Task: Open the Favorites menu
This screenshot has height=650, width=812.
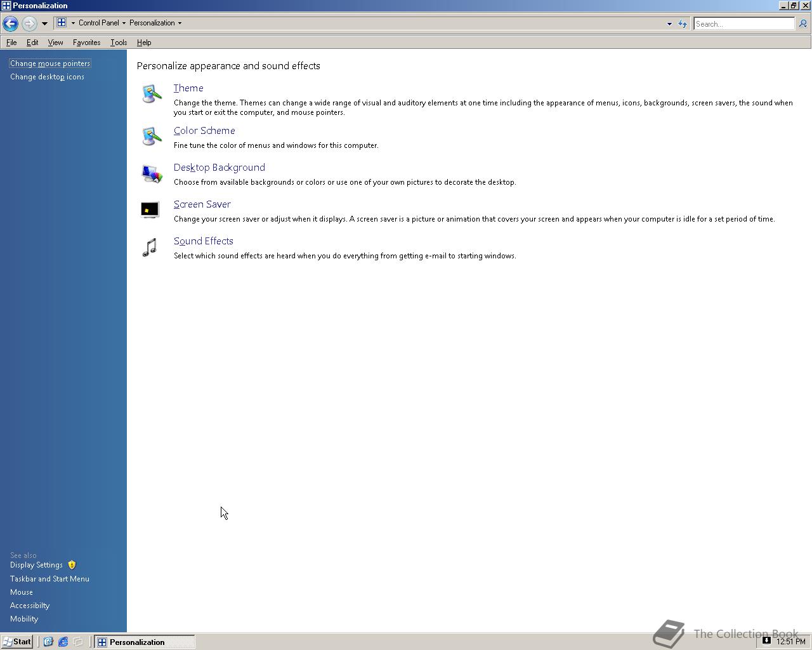Action: 86,43
